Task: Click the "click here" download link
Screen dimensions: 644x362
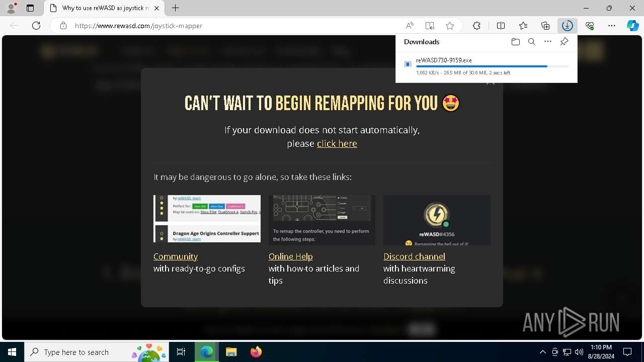Action: point(337,144)
